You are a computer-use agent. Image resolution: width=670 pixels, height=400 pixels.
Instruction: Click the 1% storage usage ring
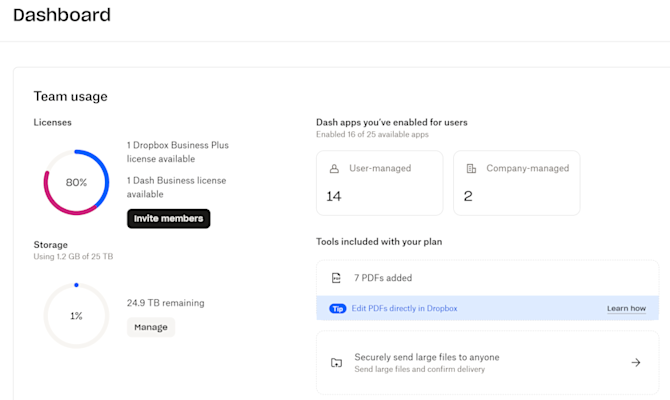(x=76, y=315)
